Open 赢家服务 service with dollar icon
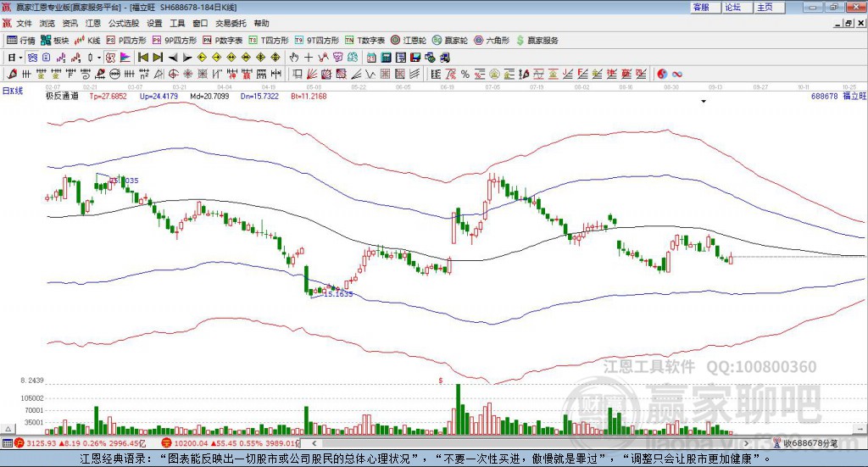The height and width of the screenshot is (467, 868). (x=537, y=41)
